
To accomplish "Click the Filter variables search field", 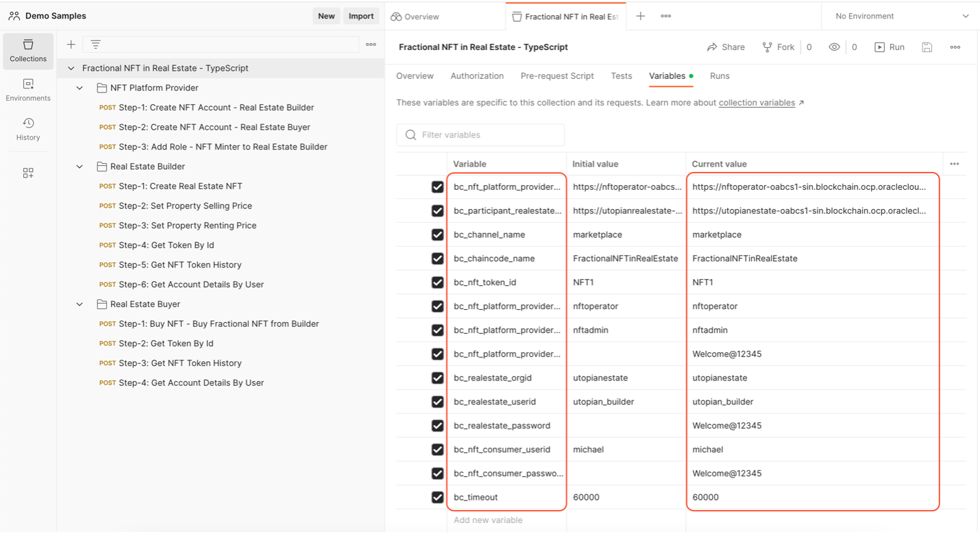I will point(487,135).
